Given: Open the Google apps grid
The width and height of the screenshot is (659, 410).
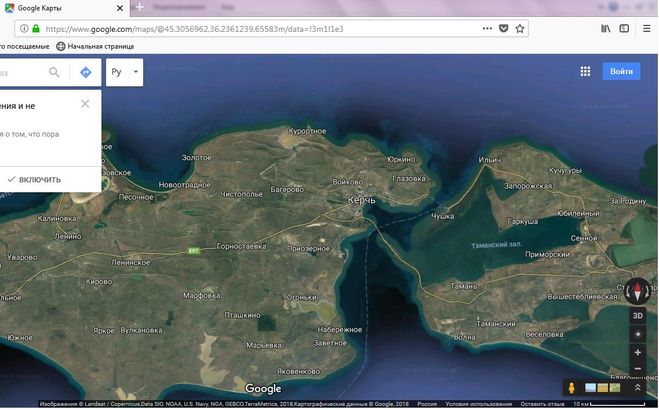Looking at the screenshot, I should pos(585,71).
